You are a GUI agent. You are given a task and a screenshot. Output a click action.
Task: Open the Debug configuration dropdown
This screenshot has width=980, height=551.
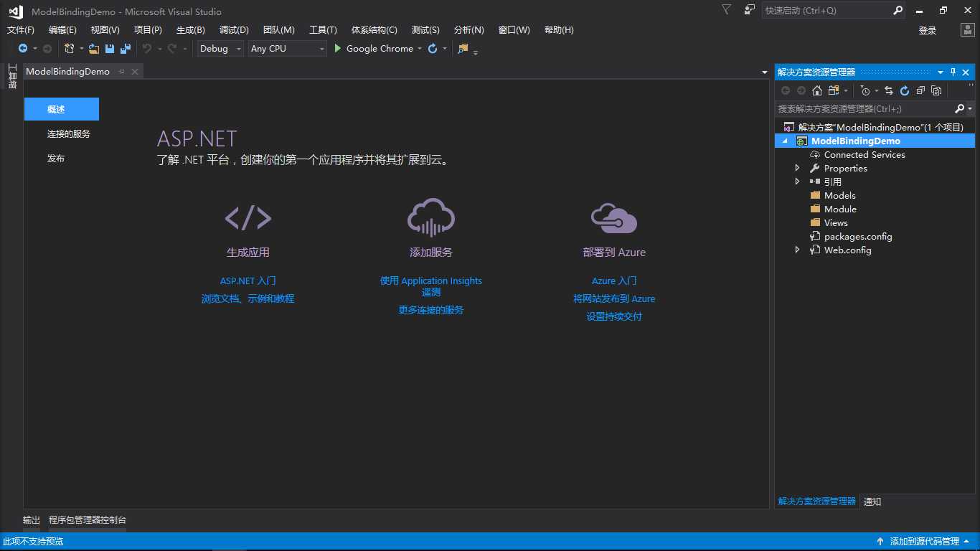point(221,49)
